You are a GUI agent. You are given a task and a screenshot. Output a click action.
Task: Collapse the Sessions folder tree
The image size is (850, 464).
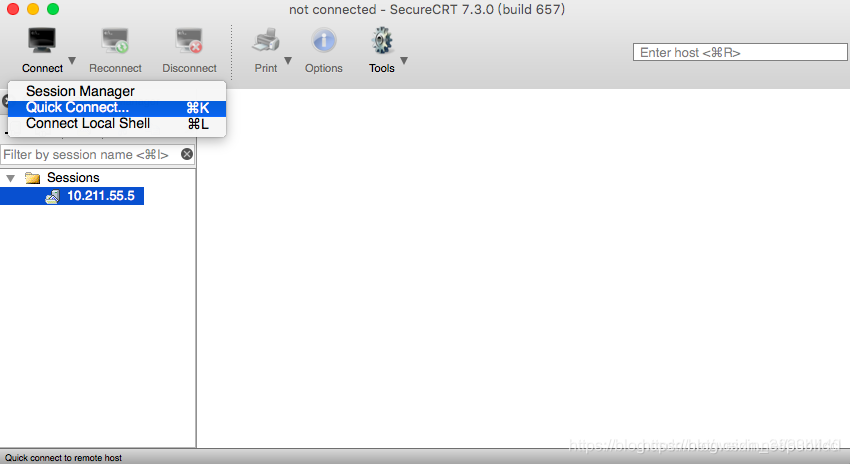(x=10, y=178)
